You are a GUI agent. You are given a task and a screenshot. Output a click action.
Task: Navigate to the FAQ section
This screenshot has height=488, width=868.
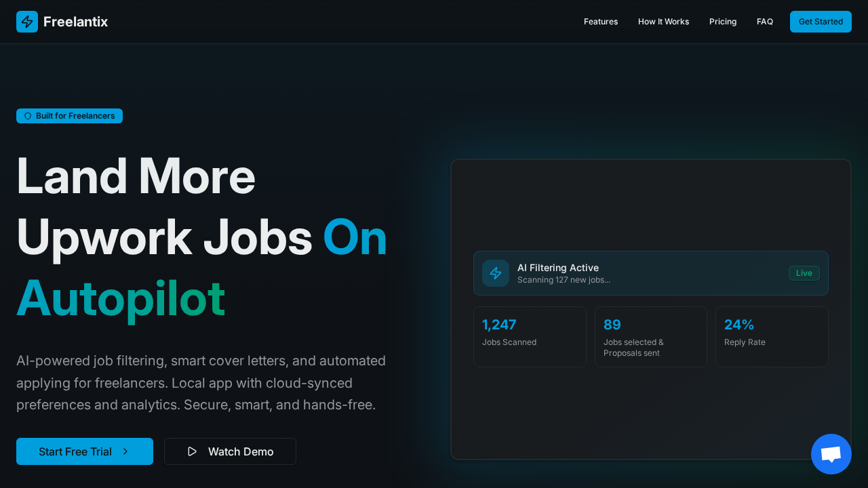(765, 22)
